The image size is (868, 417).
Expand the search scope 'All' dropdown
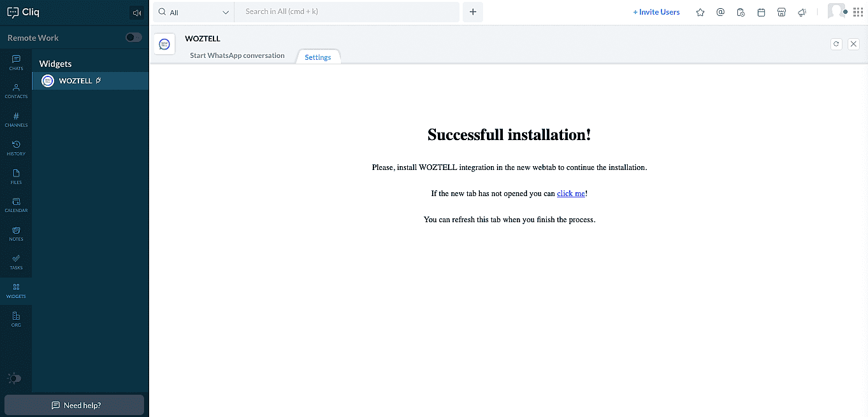(x=194, y=12)
